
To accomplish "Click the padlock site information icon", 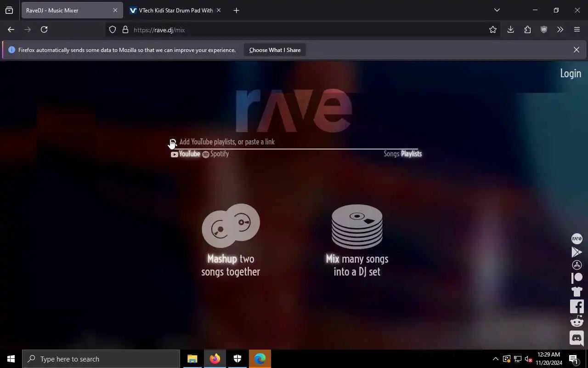I will point(125,29).
